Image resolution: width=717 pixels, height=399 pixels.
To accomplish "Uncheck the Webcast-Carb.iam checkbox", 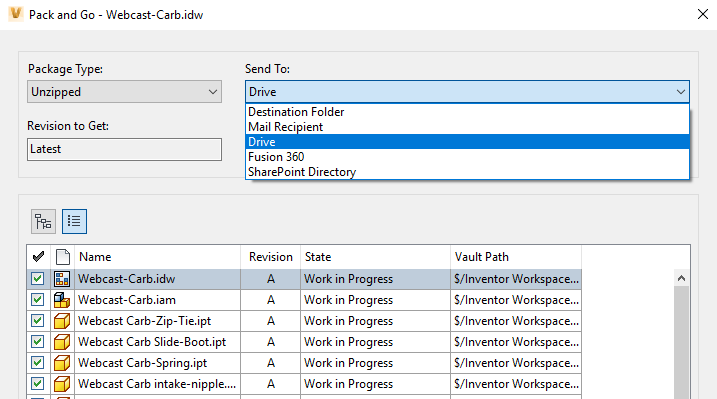I will (37, 299).
